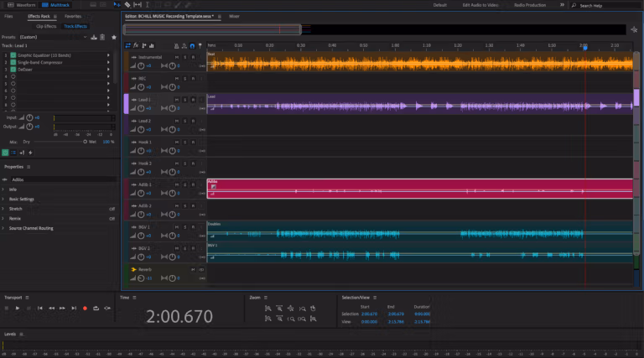Save the effects rack preset
Image resolution: width=644 pixels, height=358 pixels.
point(94,37)
